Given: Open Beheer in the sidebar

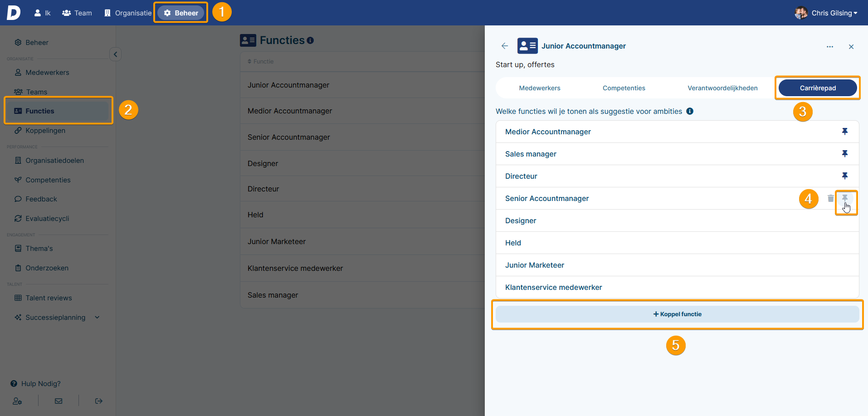Looking at the screenshot, I should point(32,43).
